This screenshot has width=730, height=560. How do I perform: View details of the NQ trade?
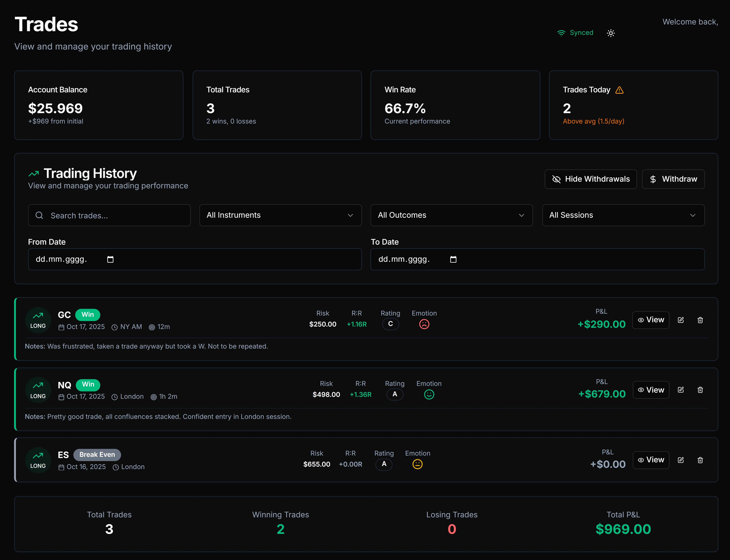650,390
